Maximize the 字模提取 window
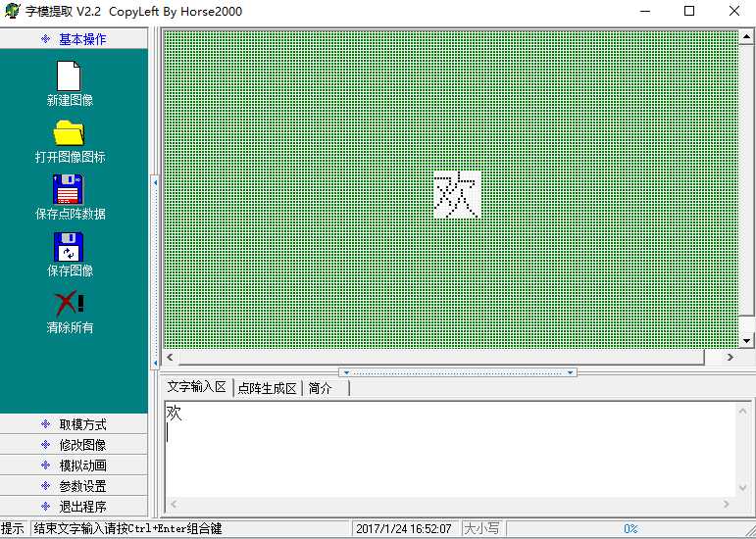 click(x=689, y=11)
